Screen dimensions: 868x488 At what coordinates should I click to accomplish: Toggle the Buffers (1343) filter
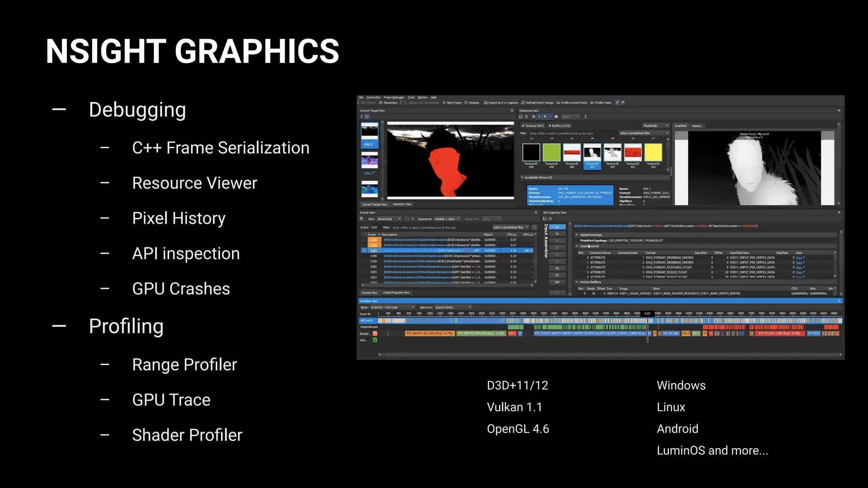(559, 126)
